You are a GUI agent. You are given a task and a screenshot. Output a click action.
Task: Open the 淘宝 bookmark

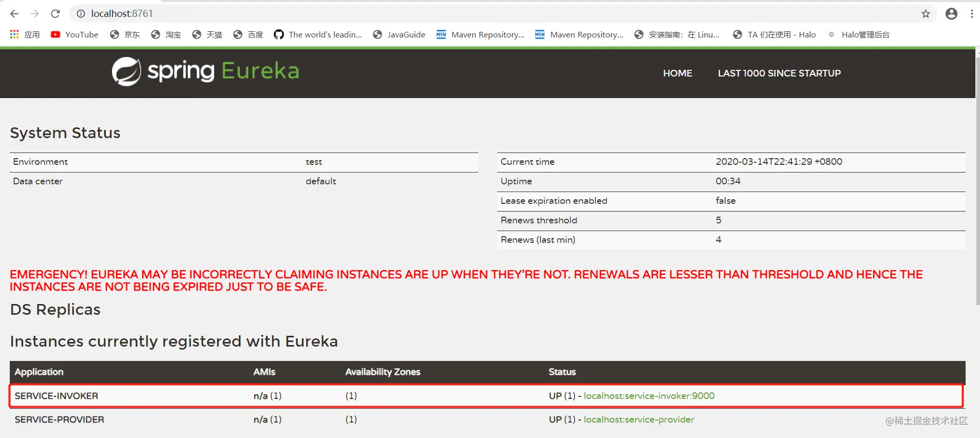(x=166, y=34)
